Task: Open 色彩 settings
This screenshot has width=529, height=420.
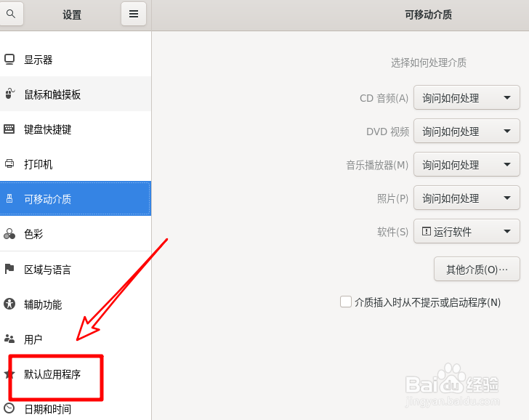Action: click(x=76, y=234)
